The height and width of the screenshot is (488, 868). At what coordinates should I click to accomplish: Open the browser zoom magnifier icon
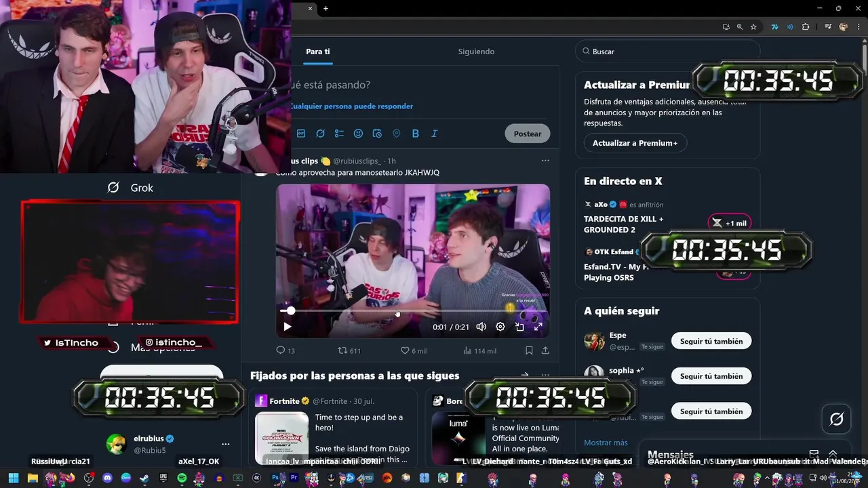point(740,27)
